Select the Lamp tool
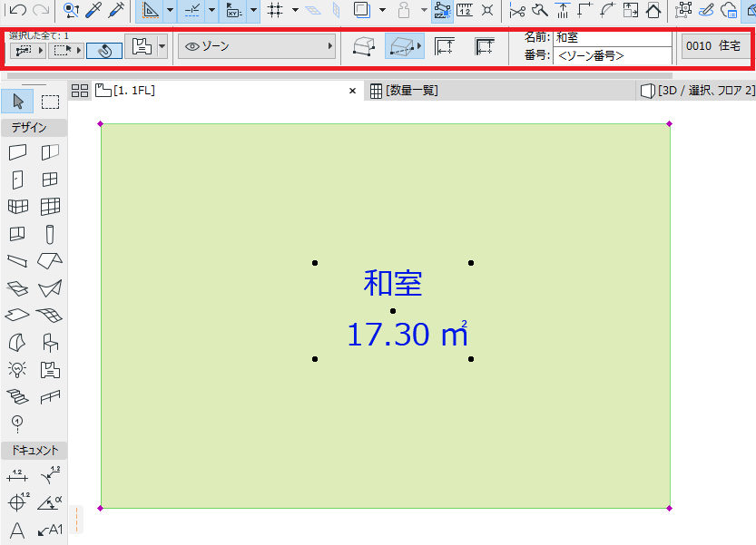 pyautogui.click(x=18, y=370)
